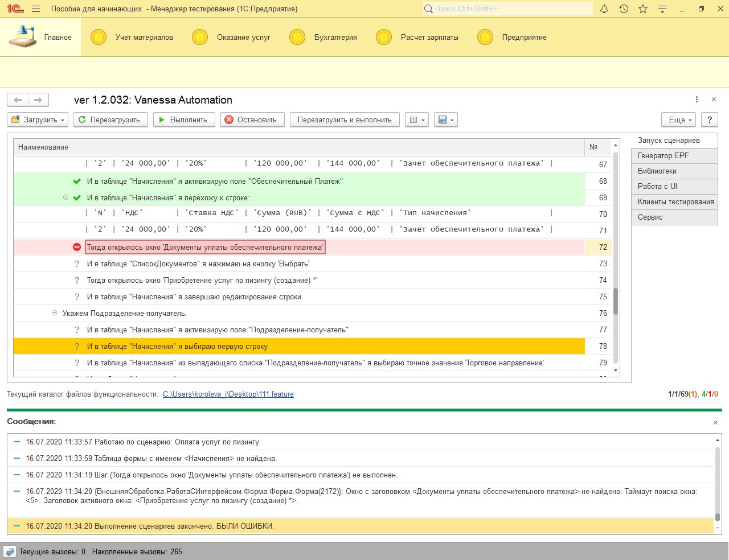Open history clock icon
The image size is (729, 560).
tap(624, 9)
